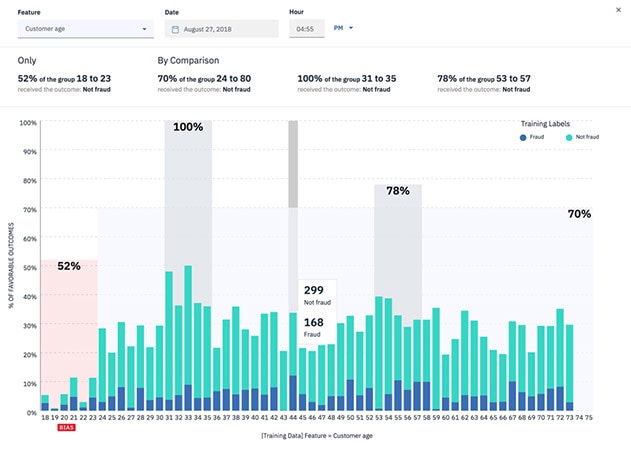This screenshot has height=463, width=631.
Task: Click the Fraud legend blue dot
Action: pos(523,138)
